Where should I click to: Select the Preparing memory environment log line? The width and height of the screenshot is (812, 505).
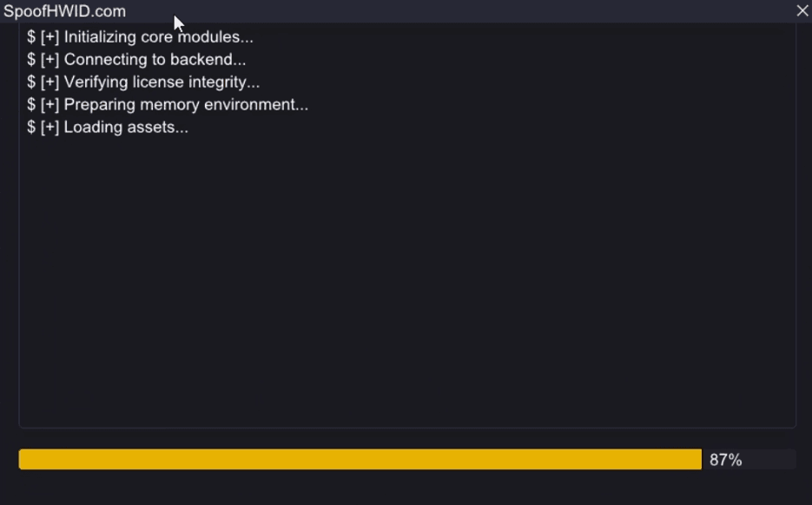168,104
